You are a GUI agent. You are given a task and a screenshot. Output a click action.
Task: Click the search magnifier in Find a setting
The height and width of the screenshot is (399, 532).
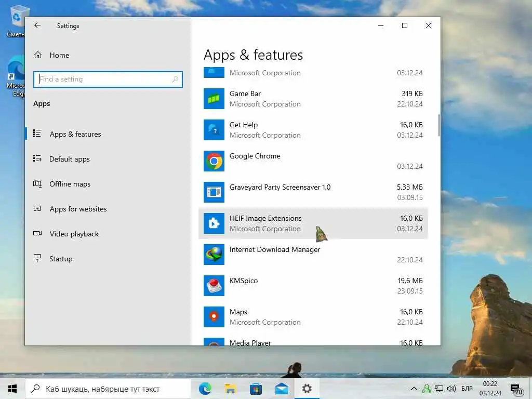point(175,79)
